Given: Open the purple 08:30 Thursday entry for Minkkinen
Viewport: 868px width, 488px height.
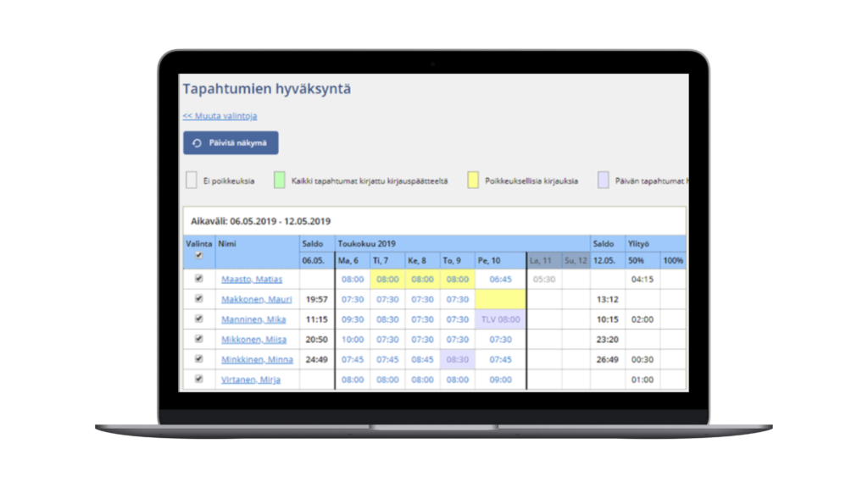Looking at the screenshot, I should click(x=457, y=359).
